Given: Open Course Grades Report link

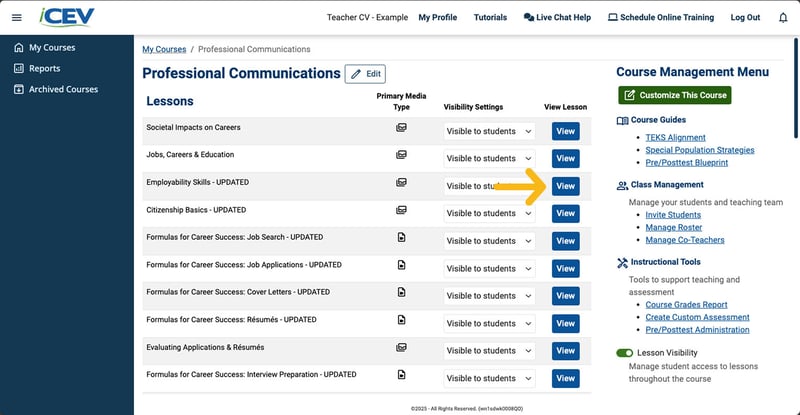Looking at the screenshot, I should (x=686, y=305).
